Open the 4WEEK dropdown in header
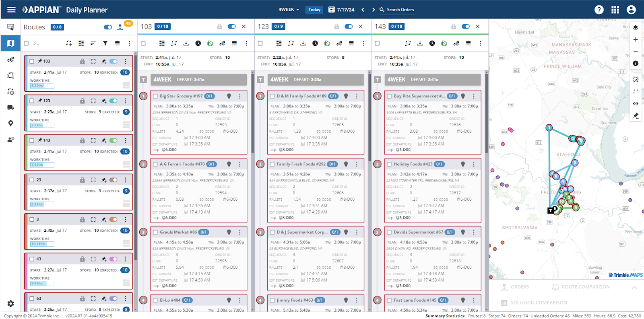The width and height of the screenshot is (644, 319). (289, 10)
